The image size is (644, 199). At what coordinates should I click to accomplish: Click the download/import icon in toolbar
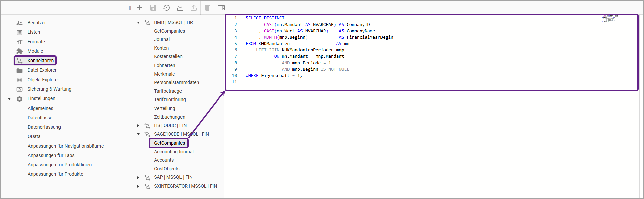click(x=180, y=8)
